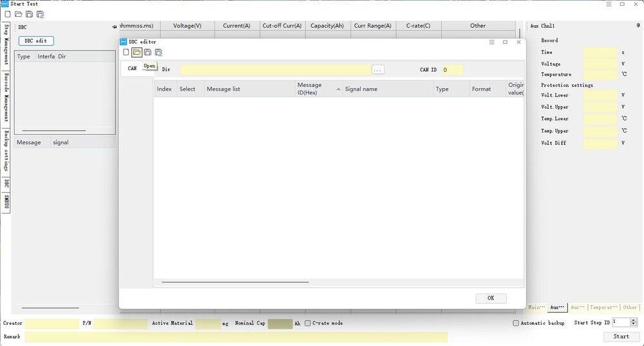Click the Open folder icon in DBC editor
This screenshot has height=346, width=644.
pos(137,53)
